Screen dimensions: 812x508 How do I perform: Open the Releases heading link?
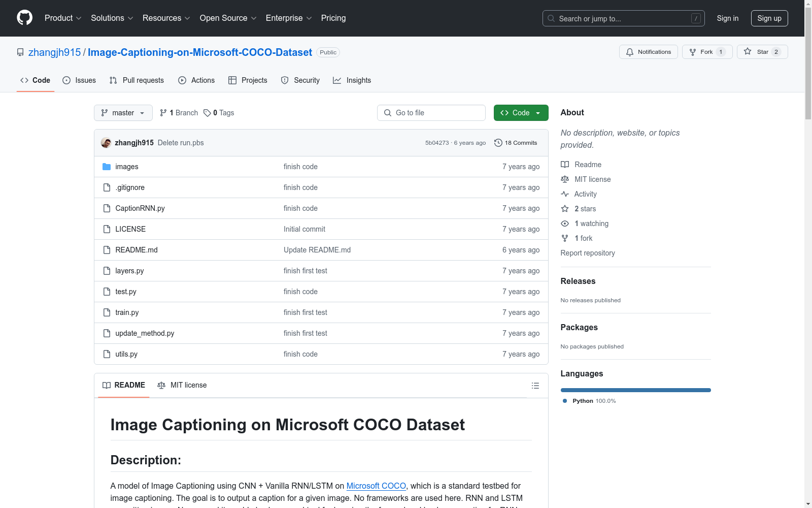578,281
